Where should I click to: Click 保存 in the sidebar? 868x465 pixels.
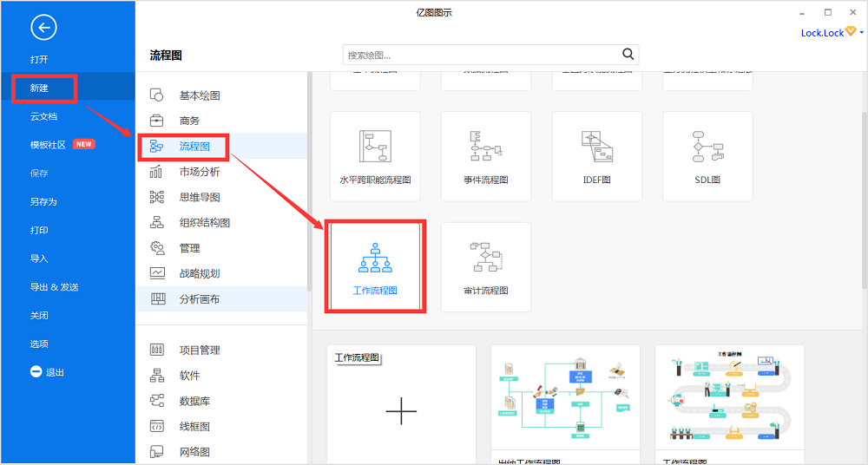[39, 174]
